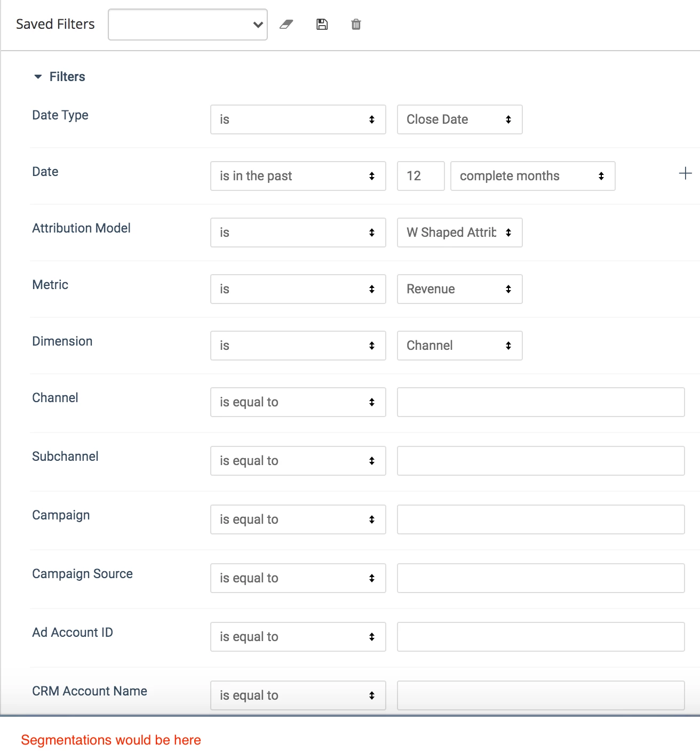Open Campaign Source 'is equal to' dropdown
The image size is (700, 752).
tap(298, 578)
